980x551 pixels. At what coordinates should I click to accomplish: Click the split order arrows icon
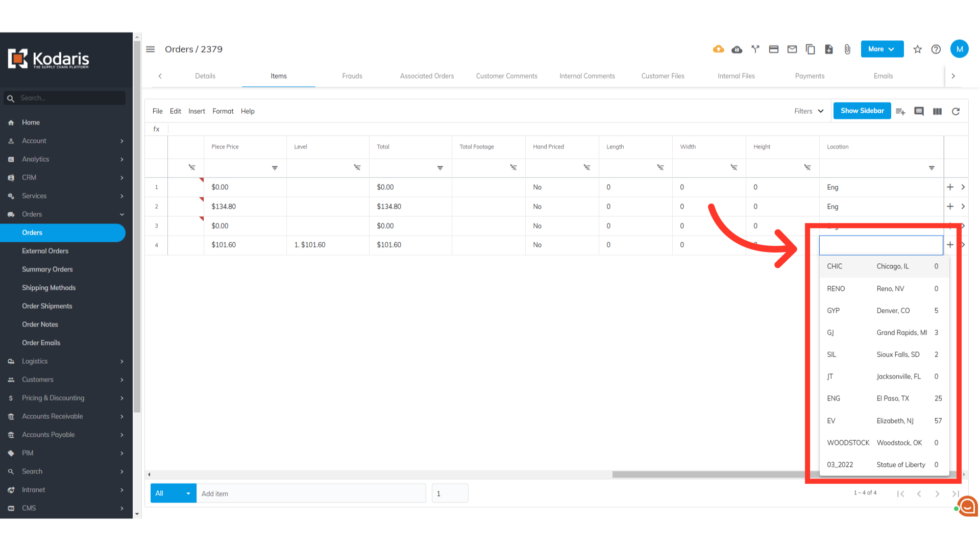tap(755, 49)
